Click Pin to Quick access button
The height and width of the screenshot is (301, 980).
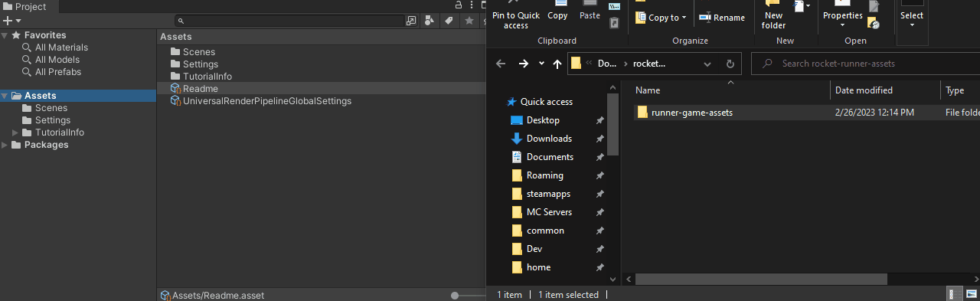tap(516, 15)
